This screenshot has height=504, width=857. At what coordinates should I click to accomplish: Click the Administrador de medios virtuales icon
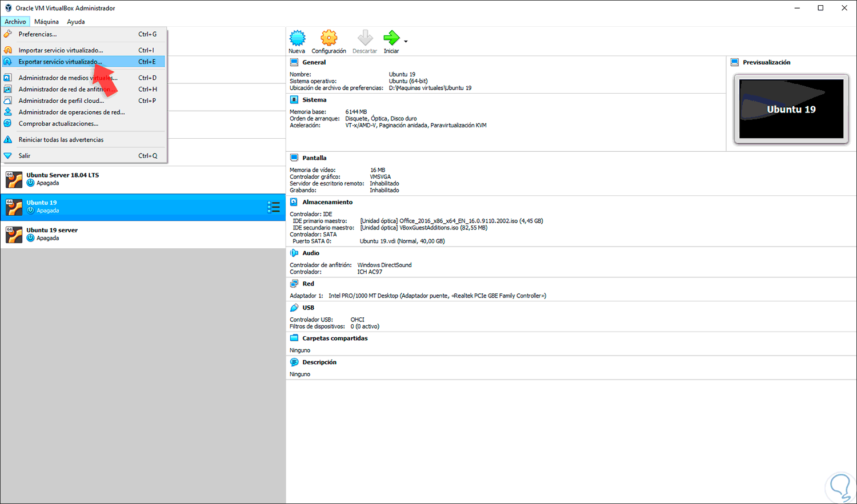coord(8,78)
